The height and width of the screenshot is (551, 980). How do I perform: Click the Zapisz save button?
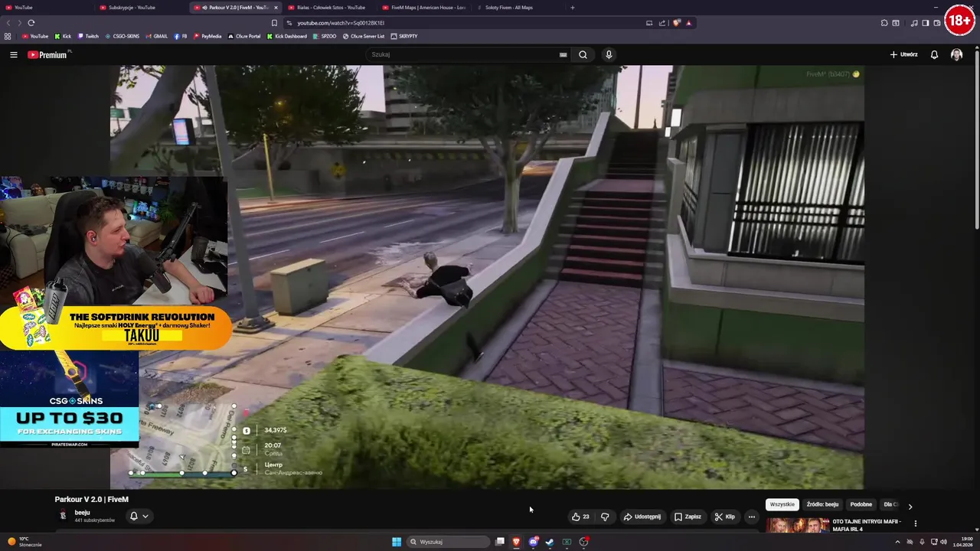(688, 517)
